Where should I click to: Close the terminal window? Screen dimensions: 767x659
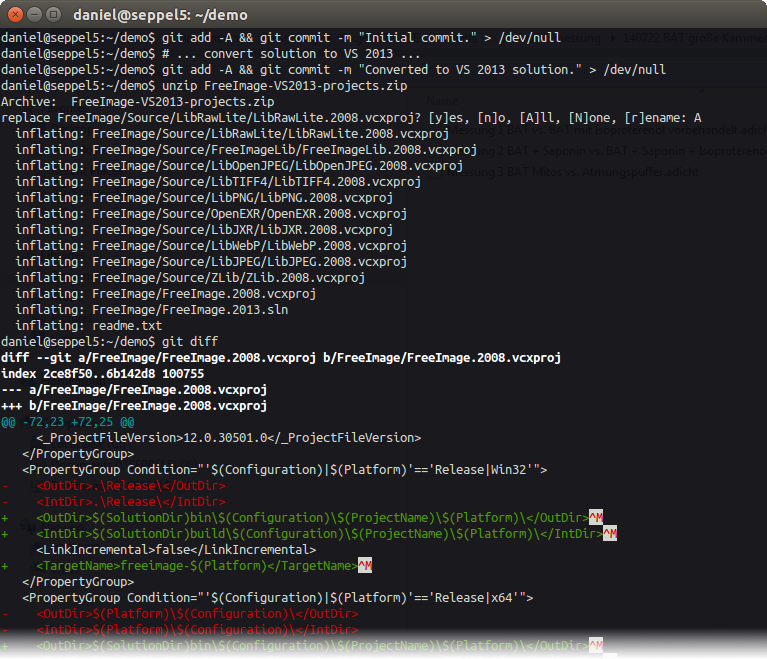click(15, 15)
